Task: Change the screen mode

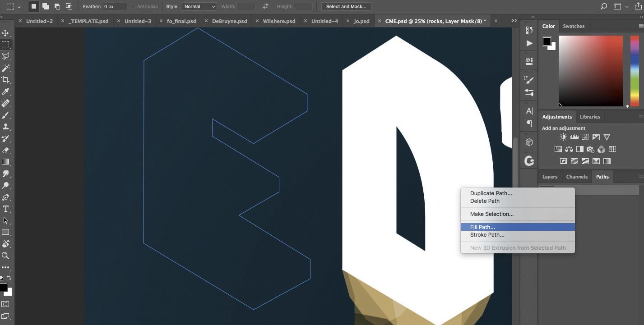Action: pos(6,316)
